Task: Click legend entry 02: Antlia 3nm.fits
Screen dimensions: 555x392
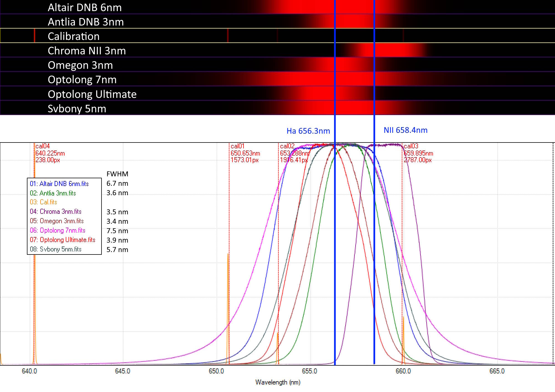Action: 53,193
